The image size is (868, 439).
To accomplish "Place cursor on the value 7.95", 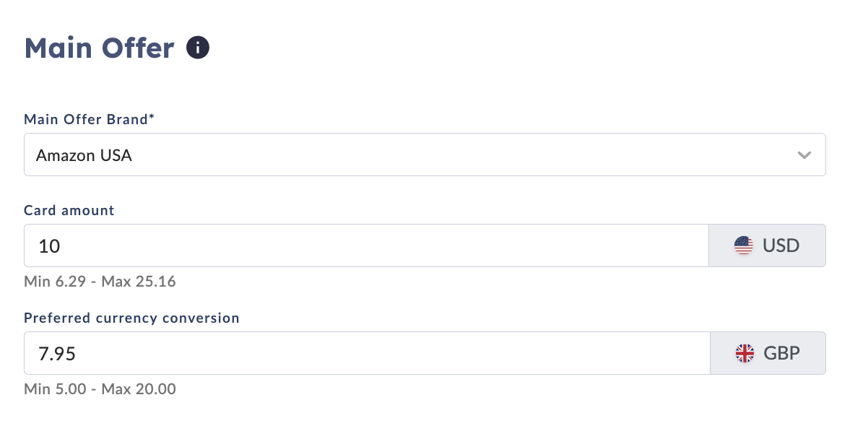I will 57,354.
